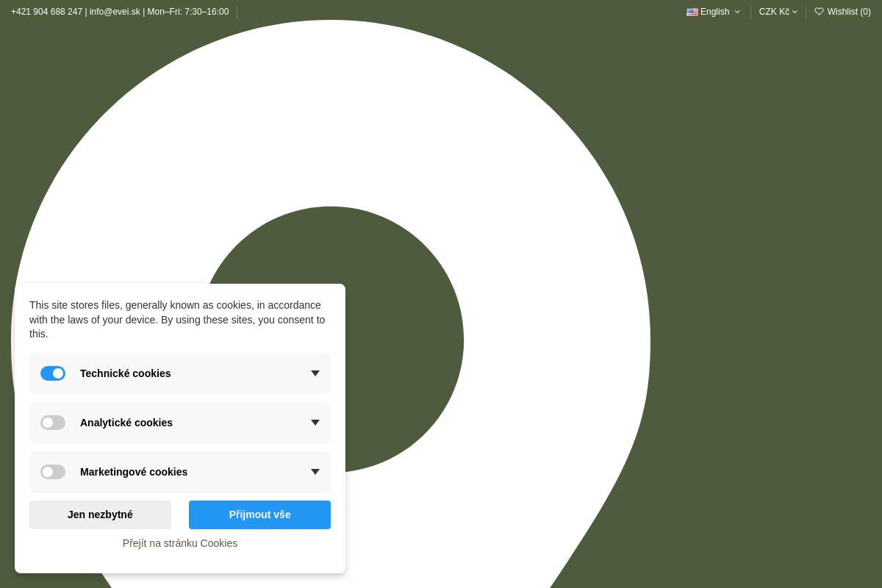
Task: Toggle the Technické cookies switch
Action: coord(53,373)
